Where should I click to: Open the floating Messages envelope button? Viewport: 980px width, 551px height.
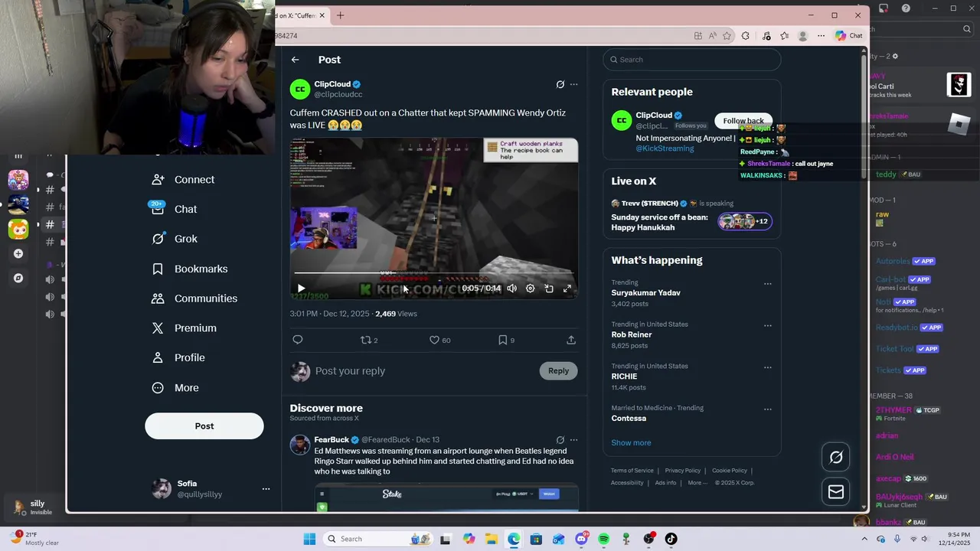pyautogui.click(x=836, y=492)
